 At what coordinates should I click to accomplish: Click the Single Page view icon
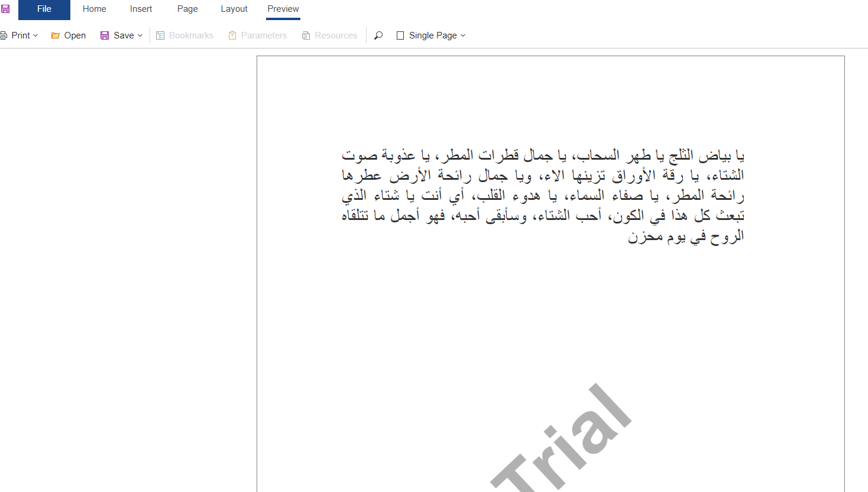(400, 35)
